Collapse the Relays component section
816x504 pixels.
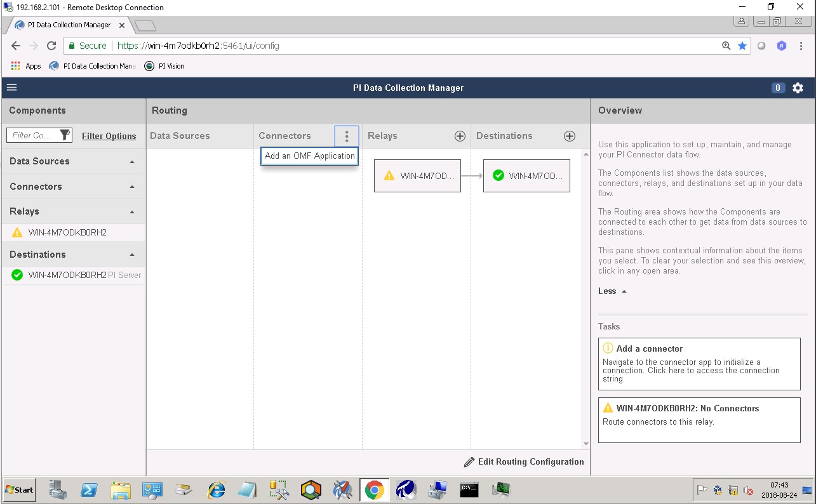pos(132,212)
